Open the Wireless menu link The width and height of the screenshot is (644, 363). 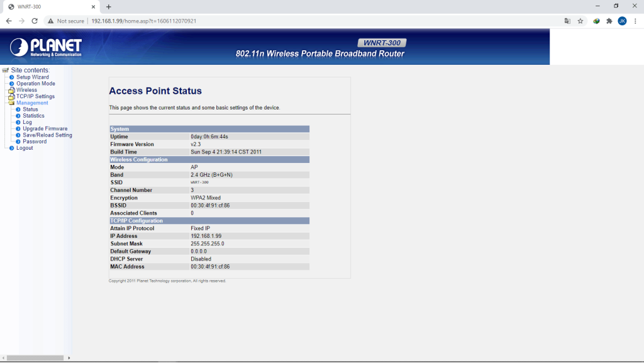[26, 90]
